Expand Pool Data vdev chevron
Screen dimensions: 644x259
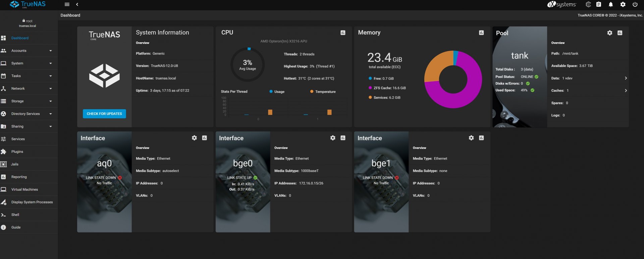click(626, 78)
